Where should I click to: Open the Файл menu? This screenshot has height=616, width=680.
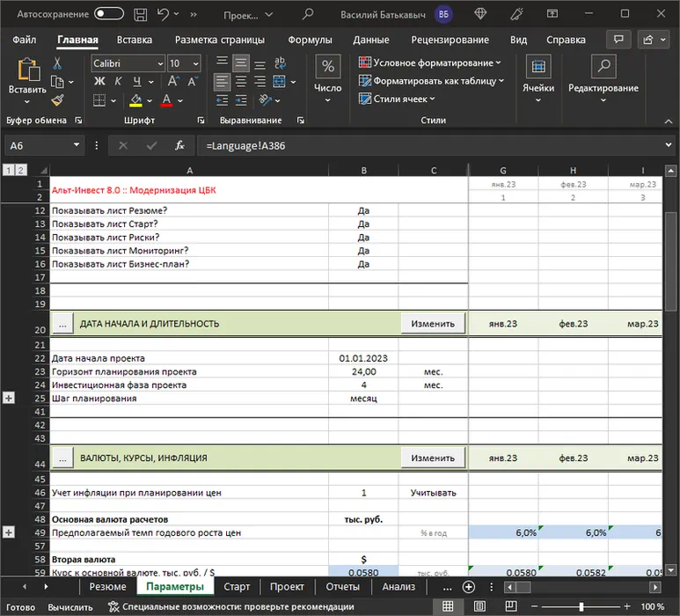pyautogui.click(x=25, y=40)
